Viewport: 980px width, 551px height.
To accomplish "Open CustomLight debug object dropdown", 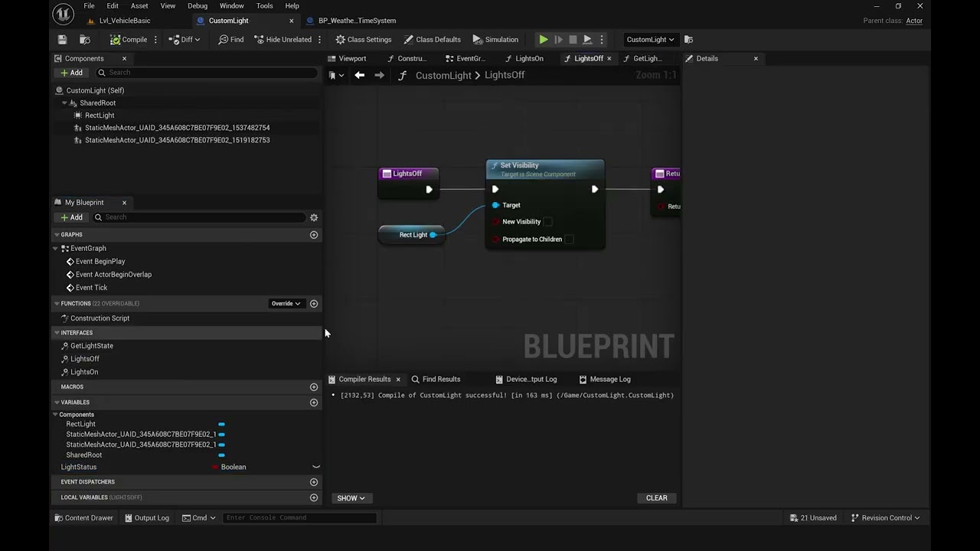I will click(650, 40).
